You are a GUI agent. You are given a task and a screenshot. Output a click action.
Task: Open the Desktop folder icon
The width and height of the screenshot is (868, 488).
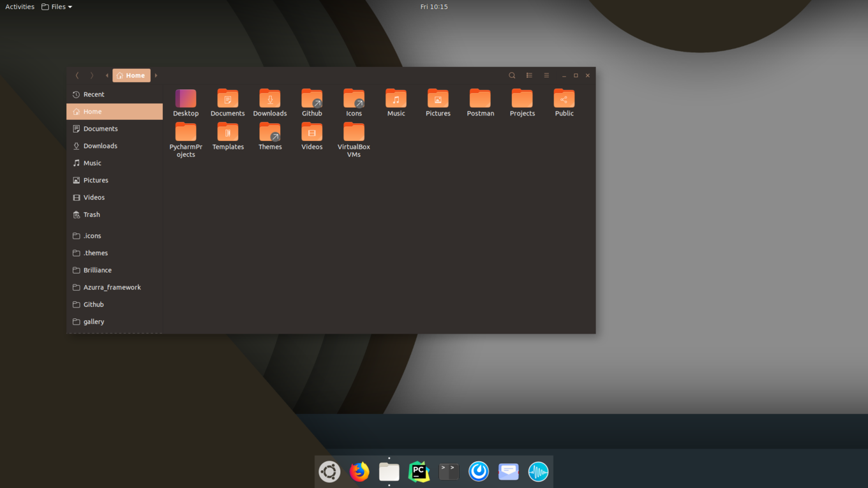click(x=186, y=99)
